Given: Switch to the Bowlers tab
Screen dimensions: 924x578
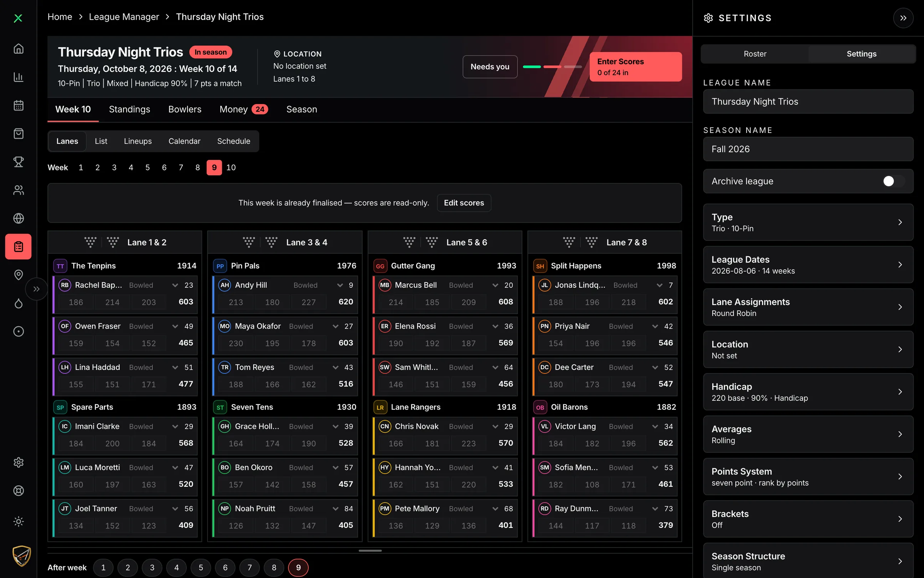Looking at the screenshot, I should pos(185,109).
